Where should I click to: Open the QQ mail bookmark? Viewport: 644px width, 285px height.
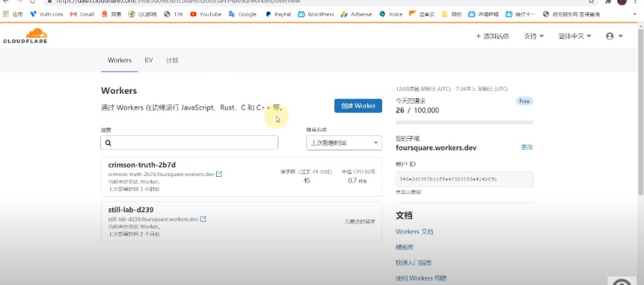point(142,14)
